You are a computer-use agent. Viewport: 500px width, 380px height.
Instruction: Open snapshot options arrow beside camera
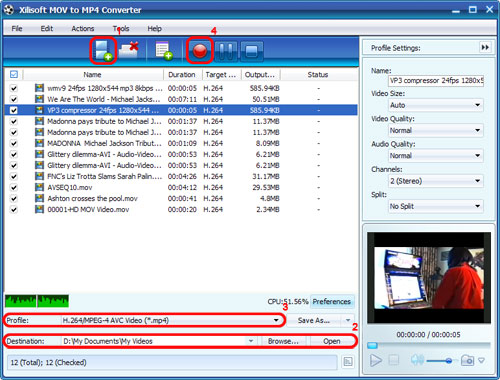pyautogui.click(x=481, y=360)
